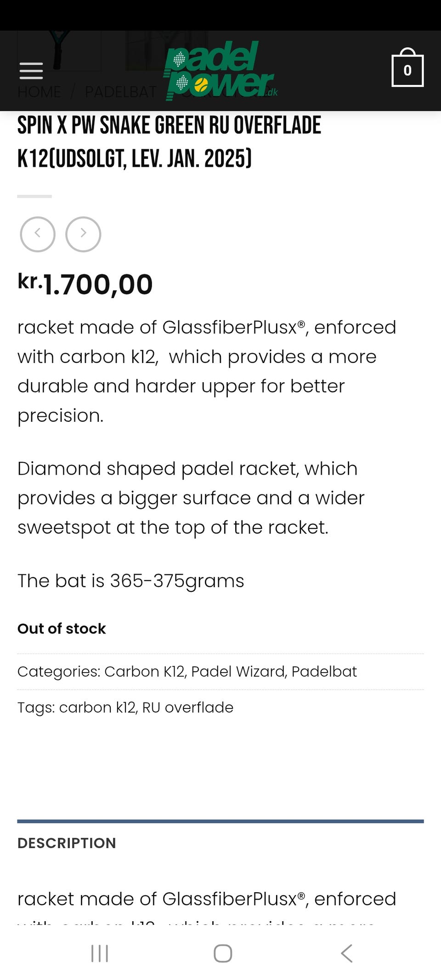Tap the Out of stock label
441x980 pixels.
tap(62, 628)
